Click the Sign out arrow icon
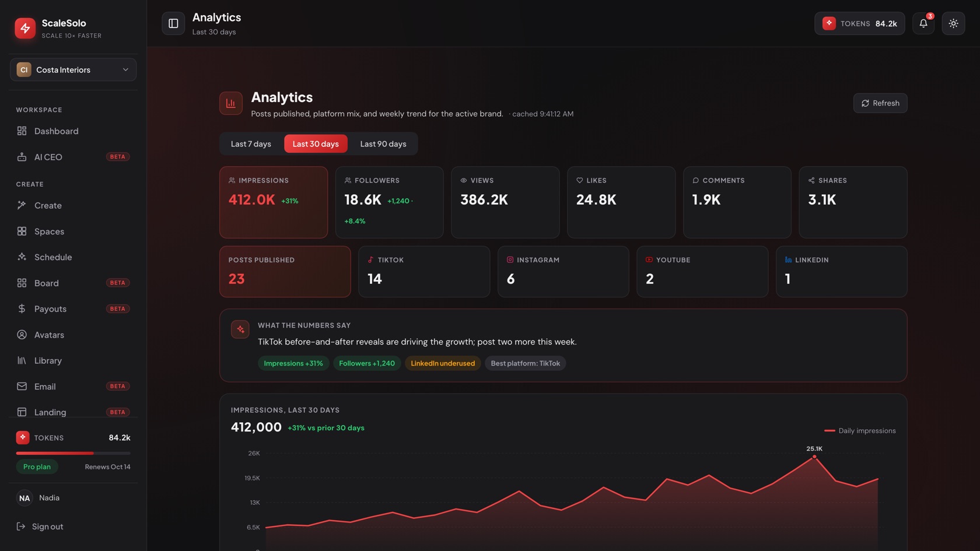 click(21, 527)
